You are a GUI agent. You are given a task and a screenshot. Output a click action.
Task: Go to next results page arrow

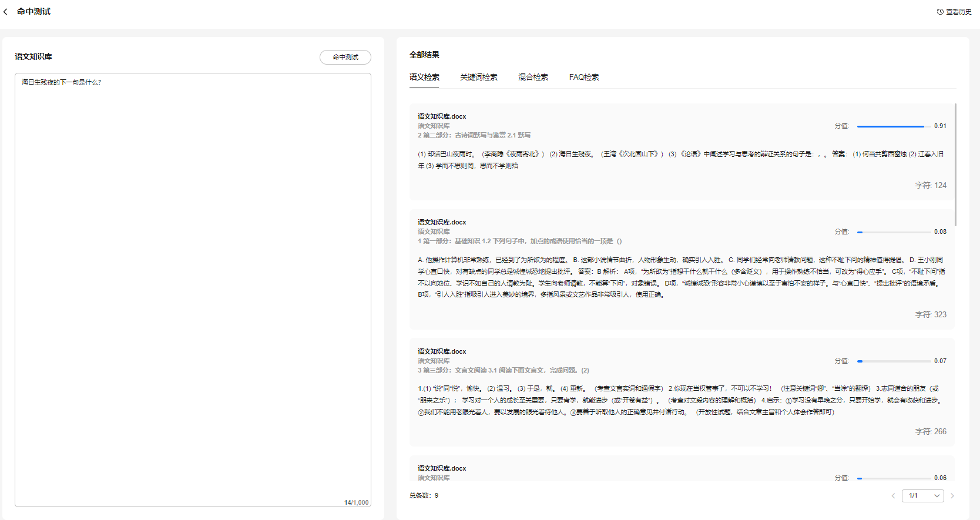(952, 496)
